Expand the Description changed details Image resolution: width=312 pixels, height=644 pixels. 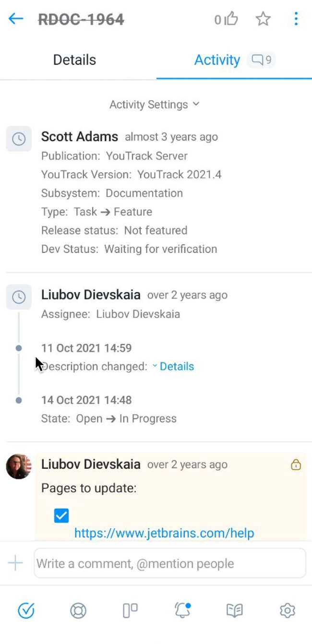177,366
